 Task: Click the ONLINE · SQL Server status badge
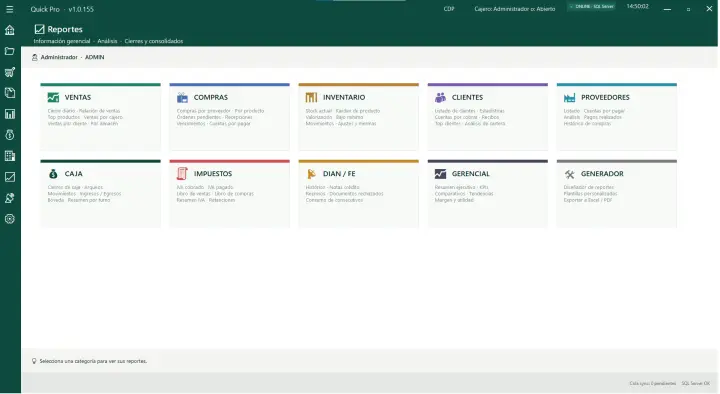click(591, 7)
